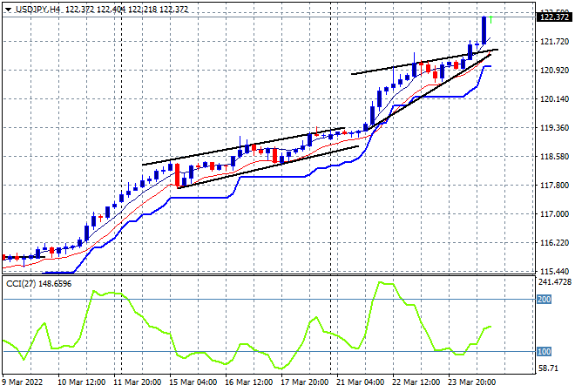Click the 22 Mar 12:00 time label
Viewport: 575px width, 392px height.
pos(416,382)
